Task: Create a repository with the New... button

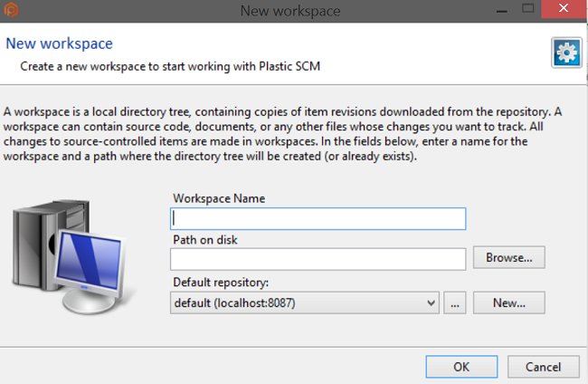Action: [508, 302]
